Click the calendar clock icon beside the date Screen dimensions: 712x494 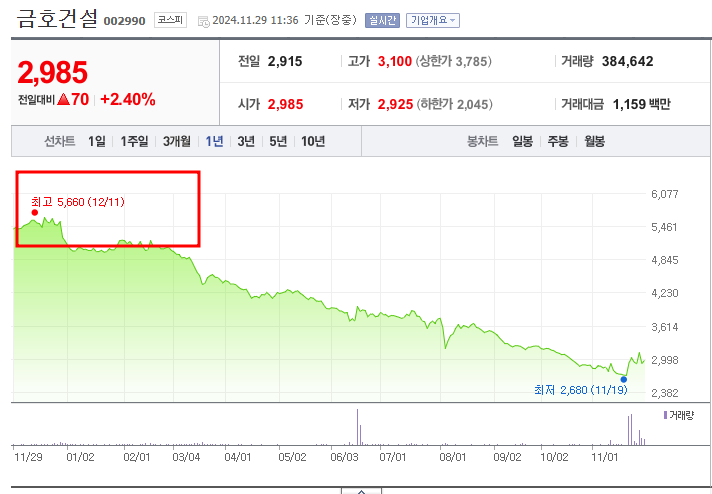[x=203, y=21]
